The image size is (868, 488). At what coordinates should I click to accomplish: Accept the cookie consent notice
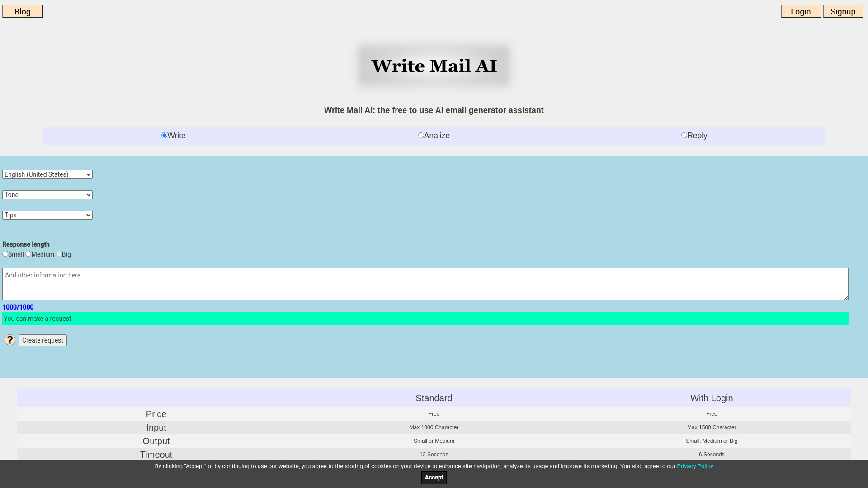pos(434,477)
